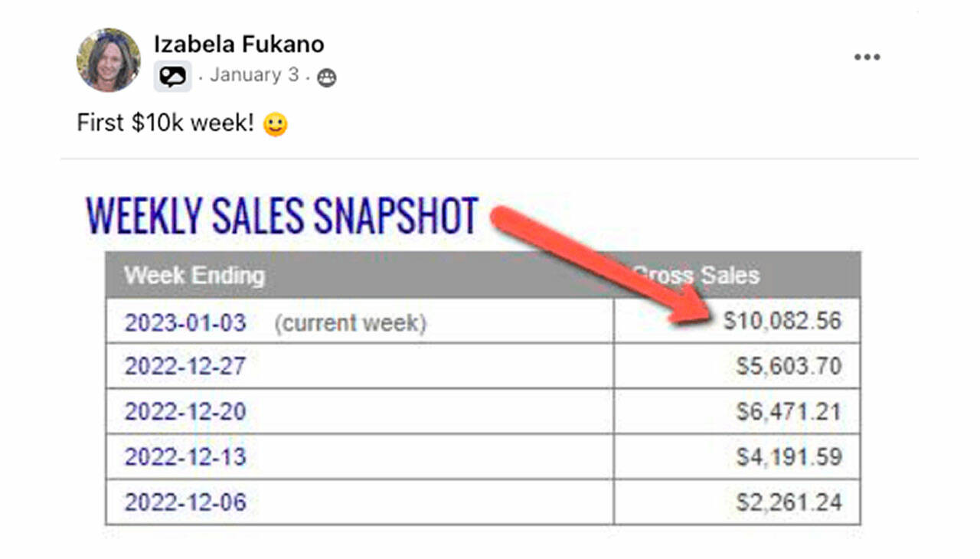Open Izabela Fukano's profile name link
This screenshot has width=980, height=559.
pos(239,44)
